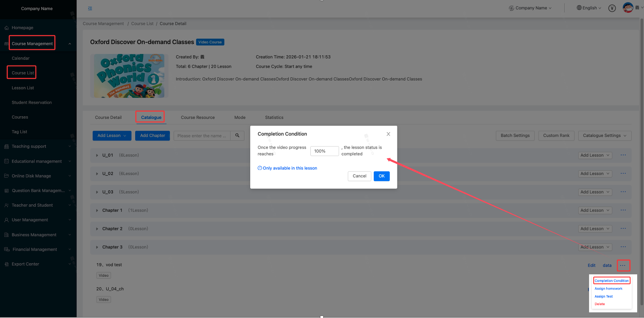Expand the Chapter 1 row

tap(97, 211)
